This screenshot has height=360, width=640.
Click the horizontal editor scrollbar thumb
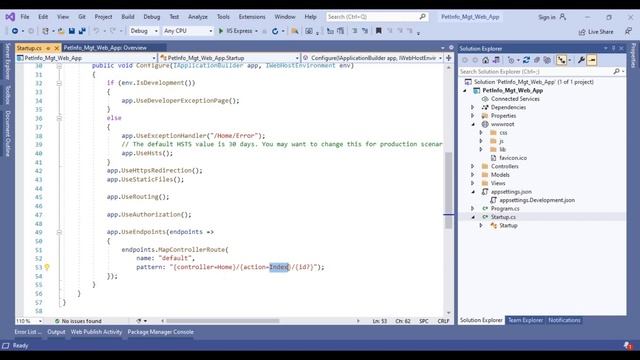click(223, 321)
